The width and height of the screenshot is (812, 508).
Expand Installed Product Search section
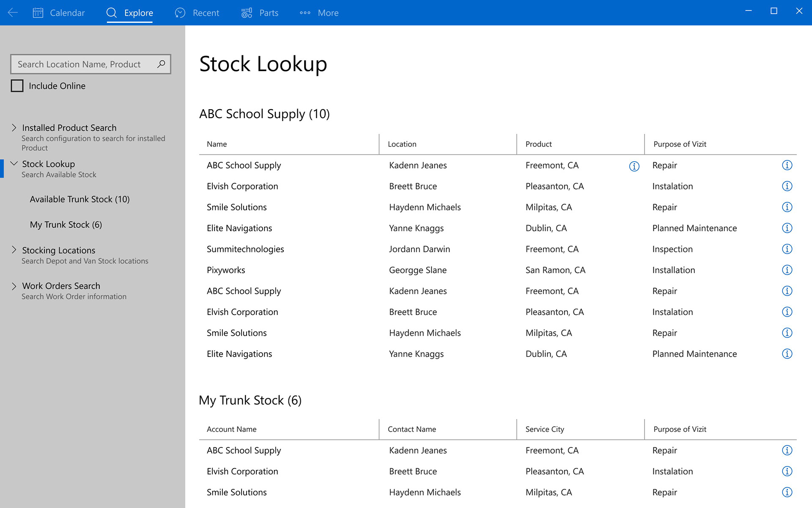point(14,127)
